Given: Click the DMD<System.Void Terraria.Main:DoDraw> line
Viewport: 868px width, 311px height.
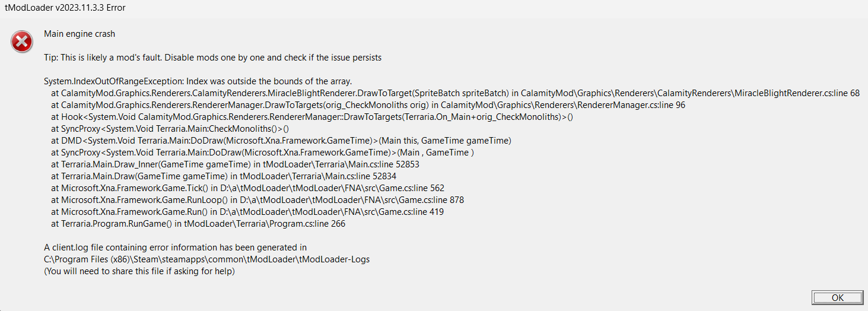Looking at the screenshot, I should pyautogui.click(x=281, y=141).
